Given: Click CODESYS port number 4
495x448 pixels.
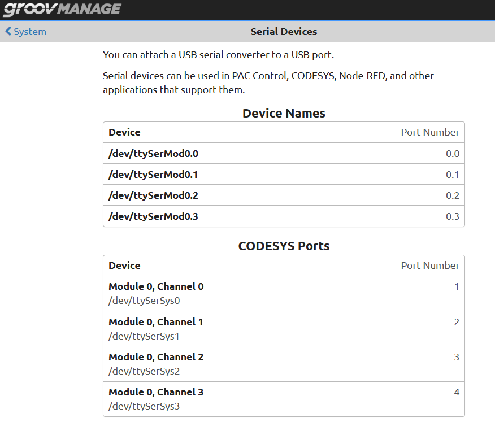Looking at the screenshot, I should click(457, 392).
